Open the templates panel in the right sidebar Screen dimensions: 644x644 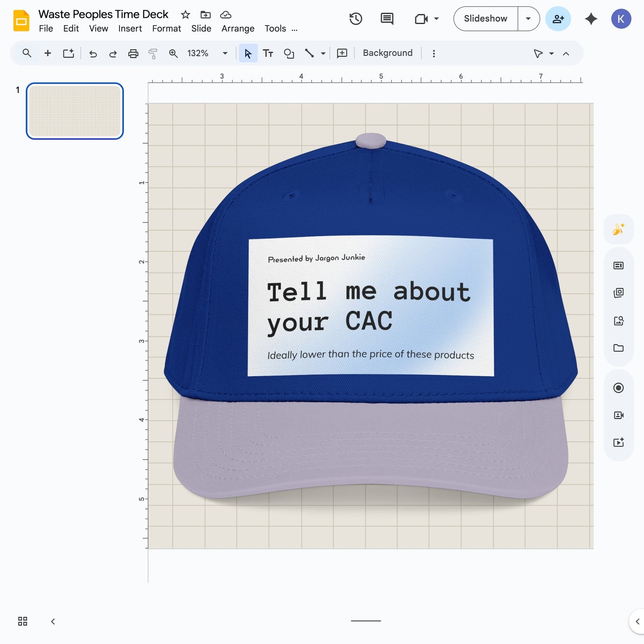click(619, 265)
